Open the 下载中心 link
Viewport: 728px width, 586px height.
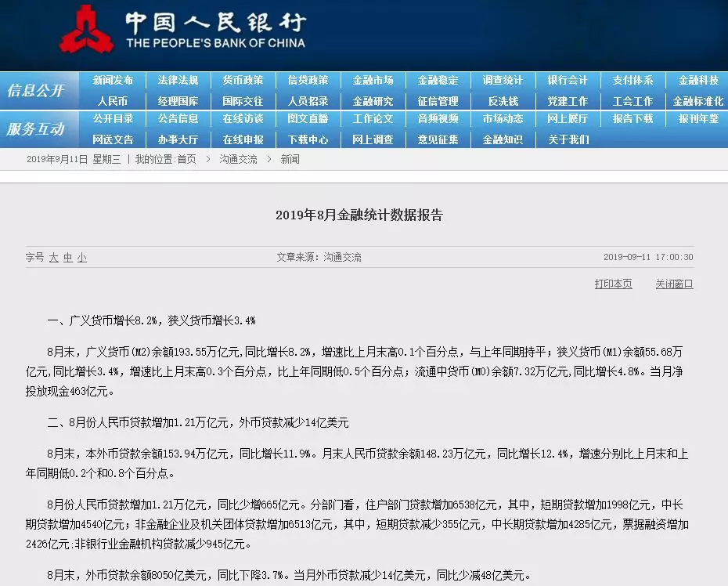(x=308, y=139)
